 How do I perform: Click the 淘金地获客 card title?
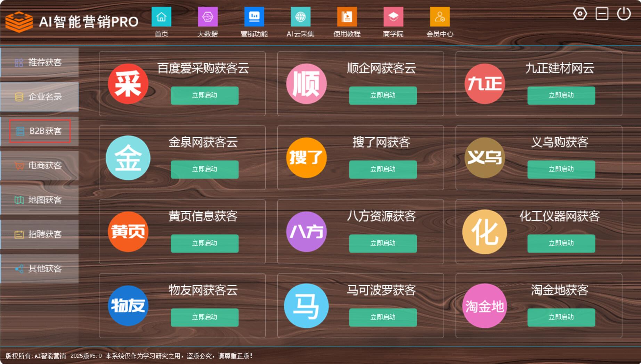[559, 290]
